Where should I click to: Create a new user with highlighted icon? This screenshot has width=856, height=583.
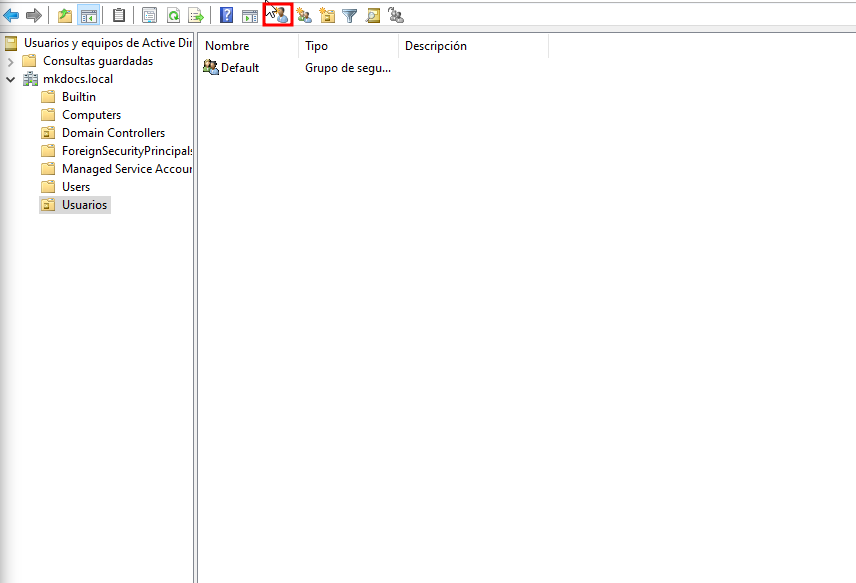tap(278, 15)
